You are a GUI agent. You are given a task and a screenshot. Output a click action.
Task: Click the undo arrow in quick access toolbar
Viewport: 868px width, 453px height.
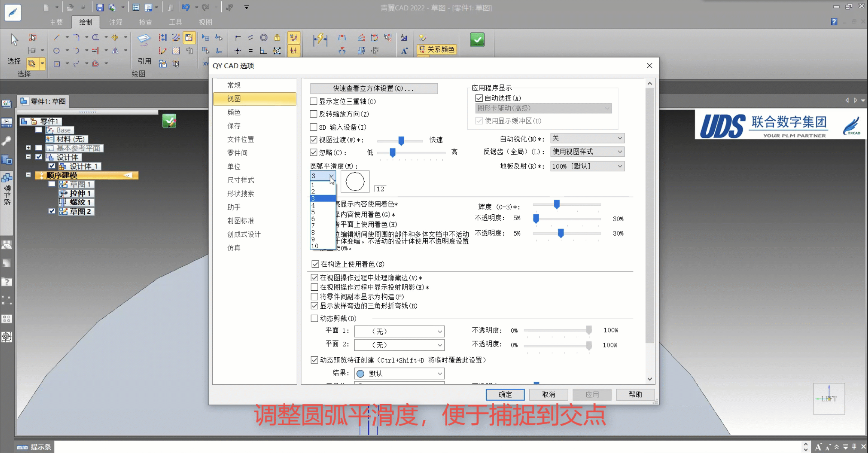click(186, 7)
